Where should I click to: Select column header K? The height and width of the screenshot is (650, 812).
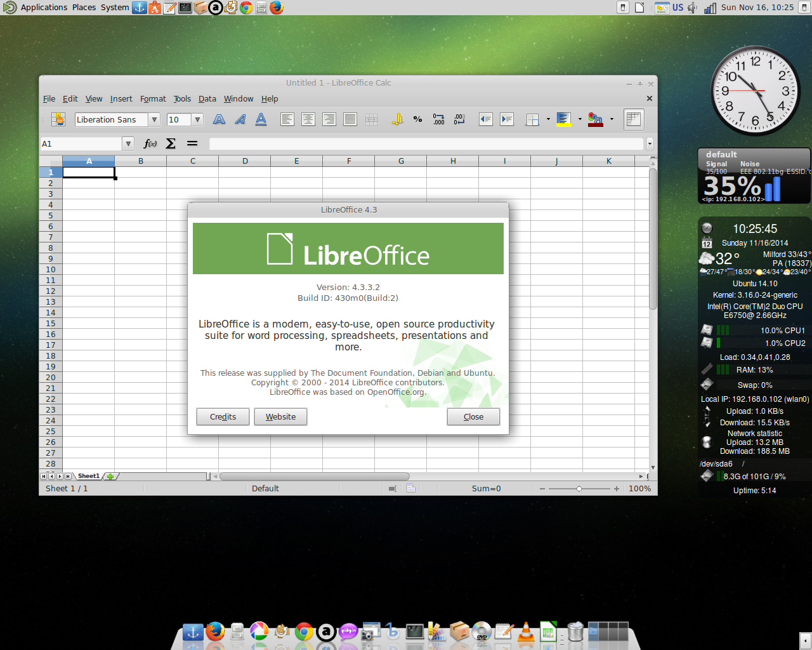click(x=608, y=161)
